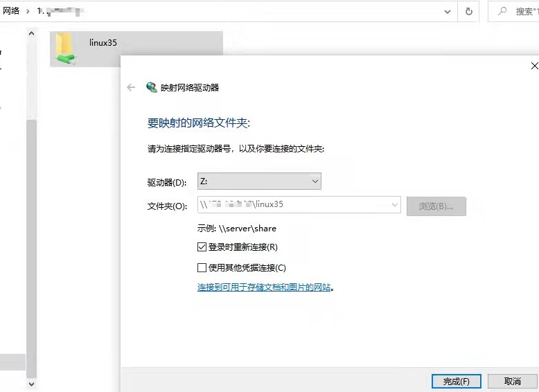The height and width of the screenshot is (392, 539).
Task: Click the scroll down arrow in left pane
Action: (31, 383)
